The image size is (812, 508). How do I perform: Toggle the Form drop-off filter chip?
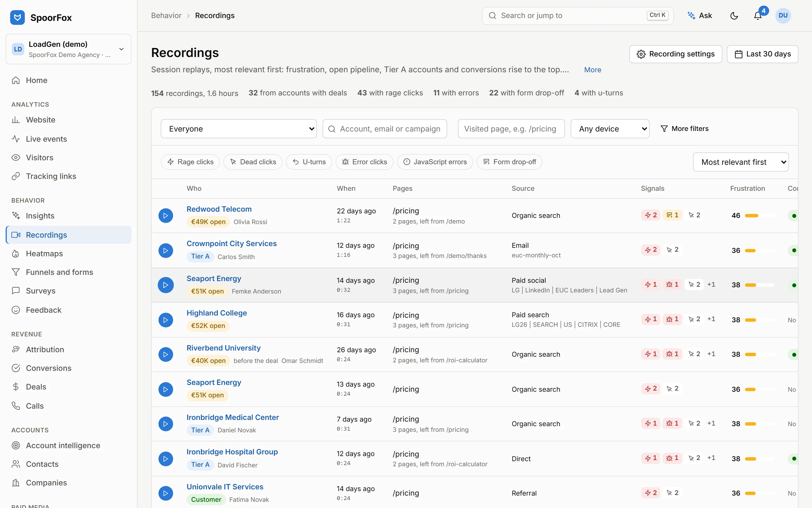pyautogui.click(x=509, y=162)
